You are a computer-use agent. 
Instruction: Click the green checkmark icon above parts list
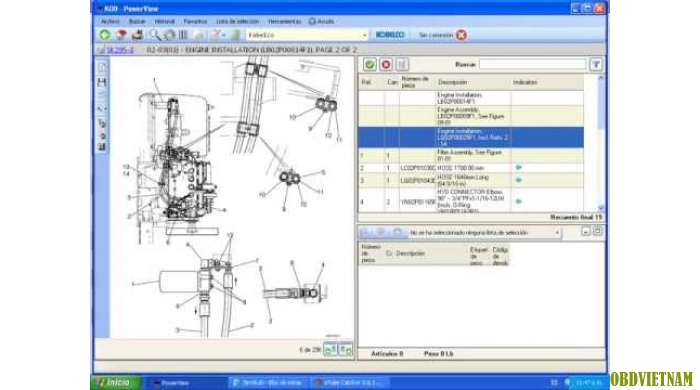[x=370, y=65]
